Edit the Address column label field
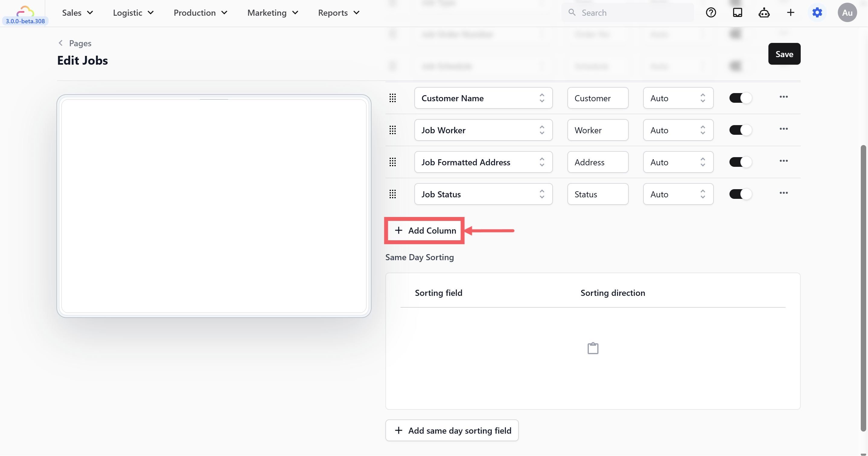This screenshot has width=868, height=456. 598,162
